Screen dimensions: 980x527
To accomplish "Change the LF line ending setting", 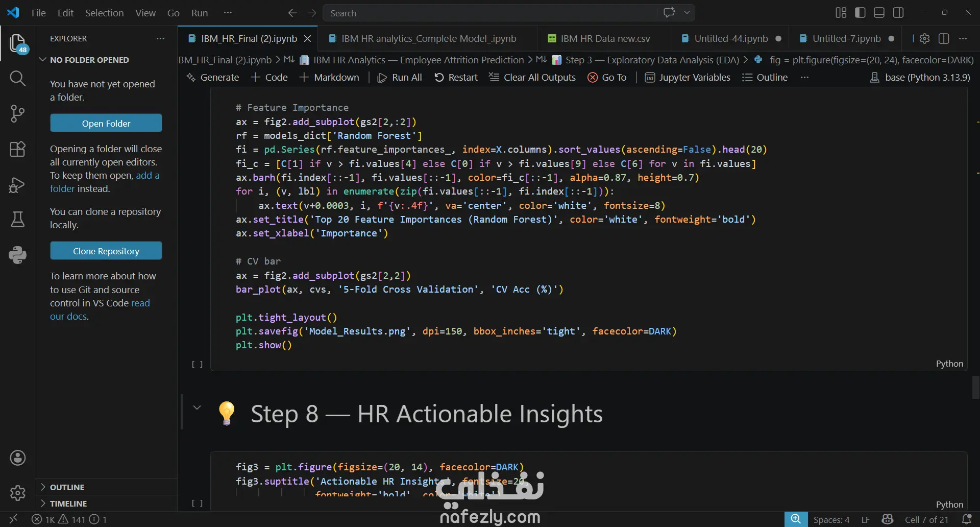I will (866, 519).
